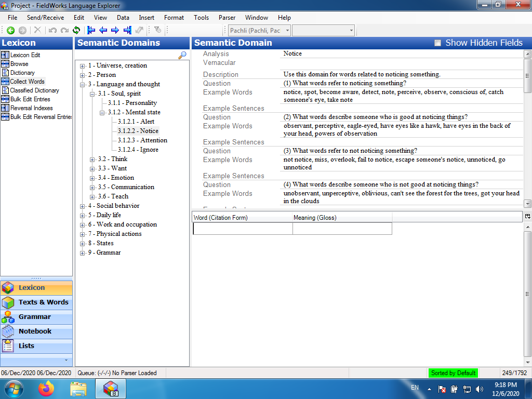Click the green Refresh icon in toolbar
532x399 pixels.
(x=76, y=31)
